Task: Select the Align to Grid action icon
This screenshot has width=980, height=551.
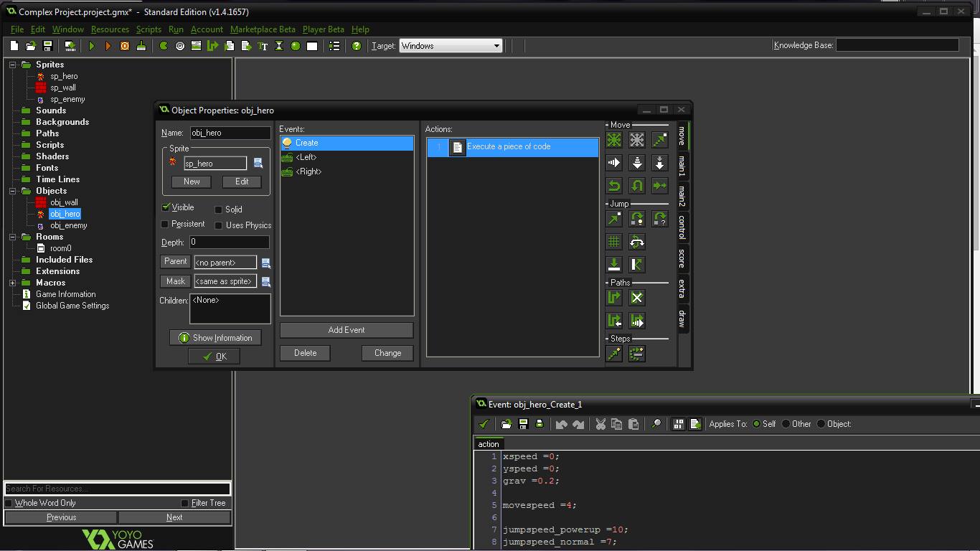Action: (x=614, y=242)
